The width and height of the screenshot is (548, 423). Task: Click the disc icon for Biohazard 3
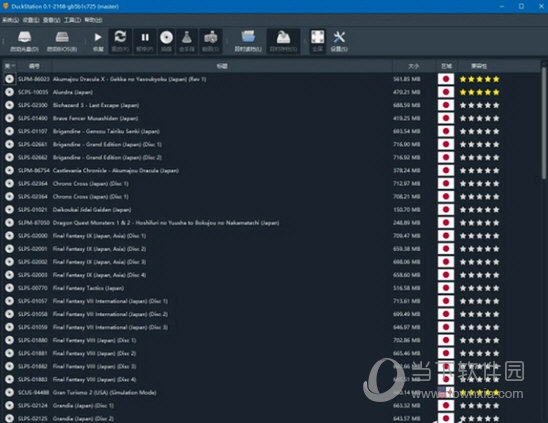click(9, 105)
